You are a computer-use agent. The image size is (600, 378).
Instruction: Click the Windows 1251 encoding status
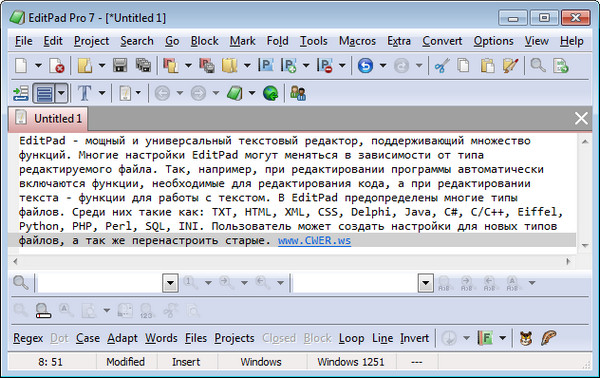(x=351, y=362)
